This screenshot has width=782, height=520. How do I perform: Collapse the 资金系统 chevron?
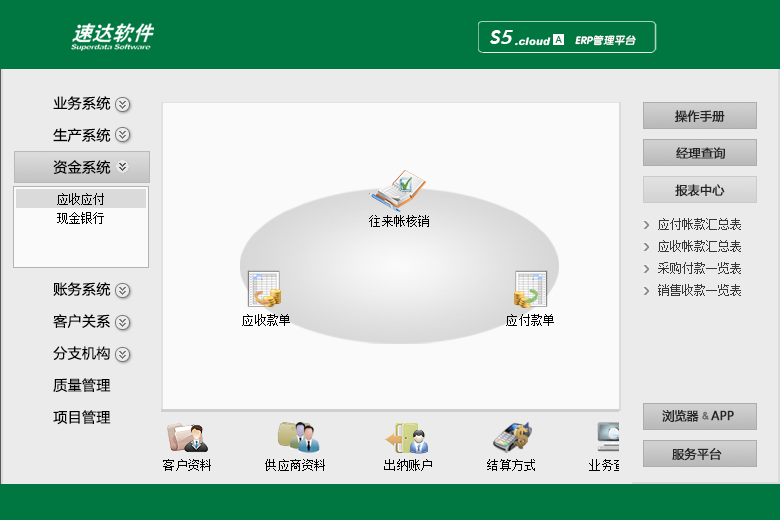click(x=123, y=167)
